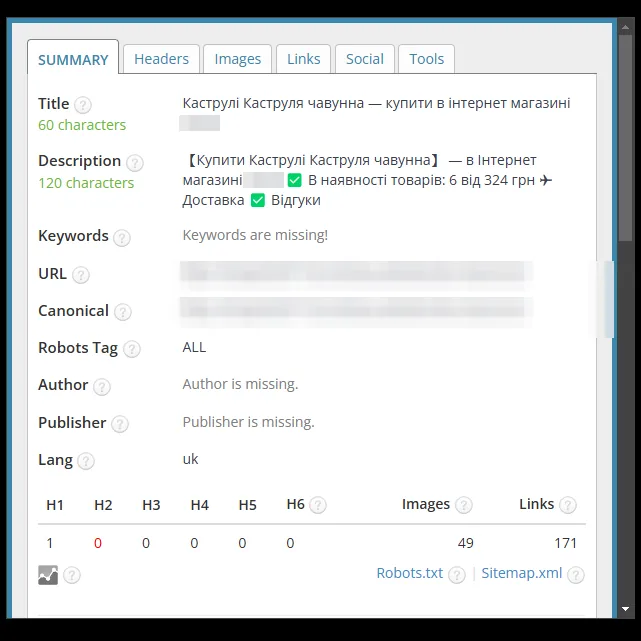Screen dimensions: 641x641
Task: Click the chart statistics icon
Action: [x=48, y=575]
